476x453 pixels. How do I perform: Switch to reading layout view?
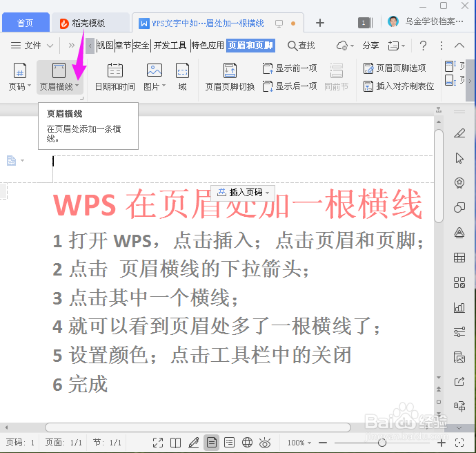pos(175,443)
